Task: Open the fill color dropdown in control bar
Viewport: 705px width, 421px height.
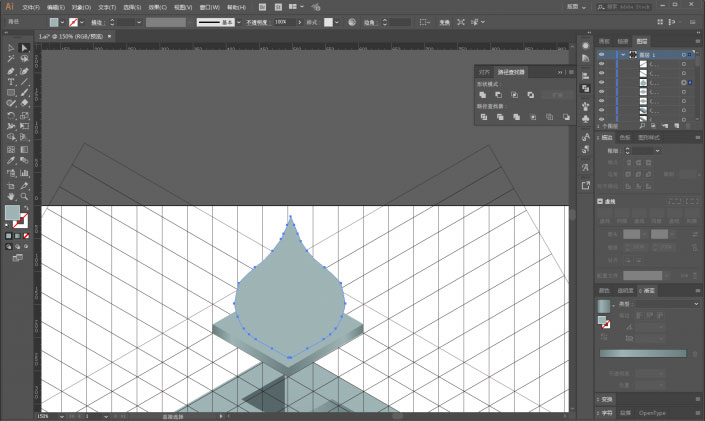Action: [62, 22]
